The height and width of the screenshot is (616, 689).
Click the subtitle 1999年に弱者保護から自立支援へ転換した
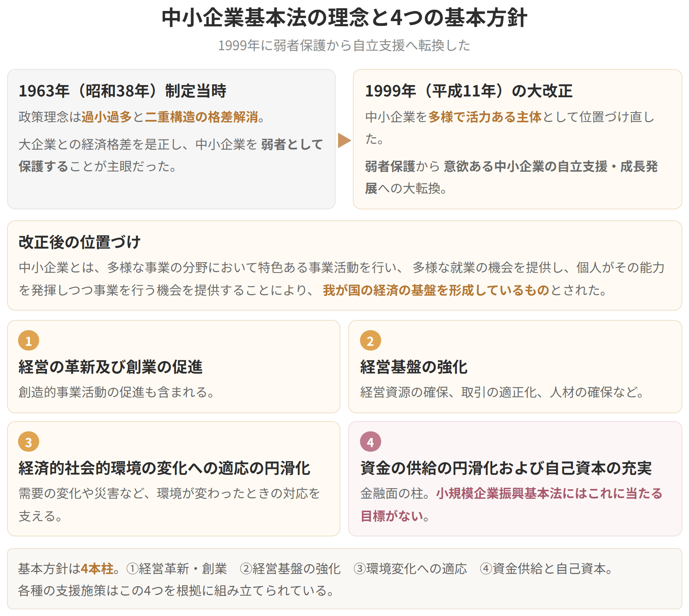click(344, 45)
